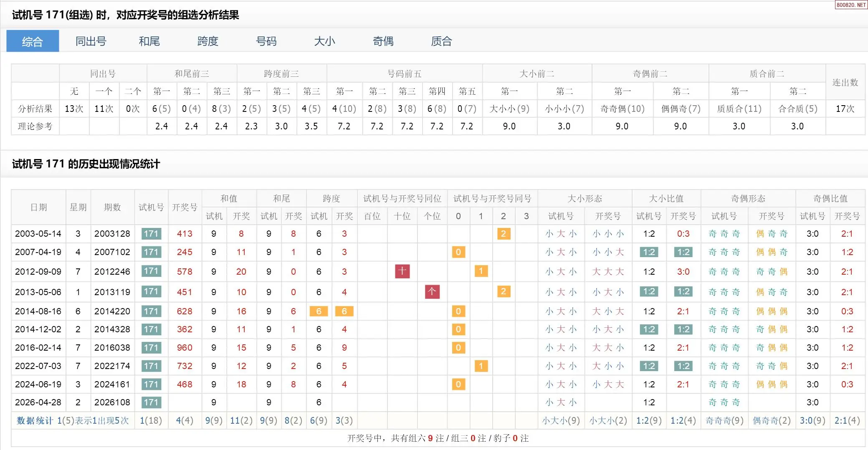The image size is (868, 450).
Task: Click the orange 1 badge in row 2022174
Action: (x=481, y=366)
